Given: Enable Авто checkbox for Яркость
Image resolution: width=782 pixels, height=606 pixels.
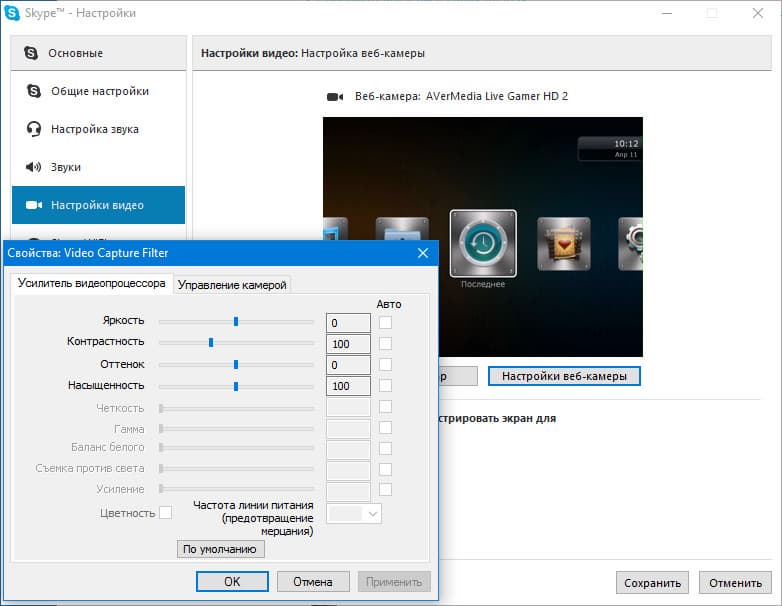Looking at the screenshot, I should tap(385, 323).
